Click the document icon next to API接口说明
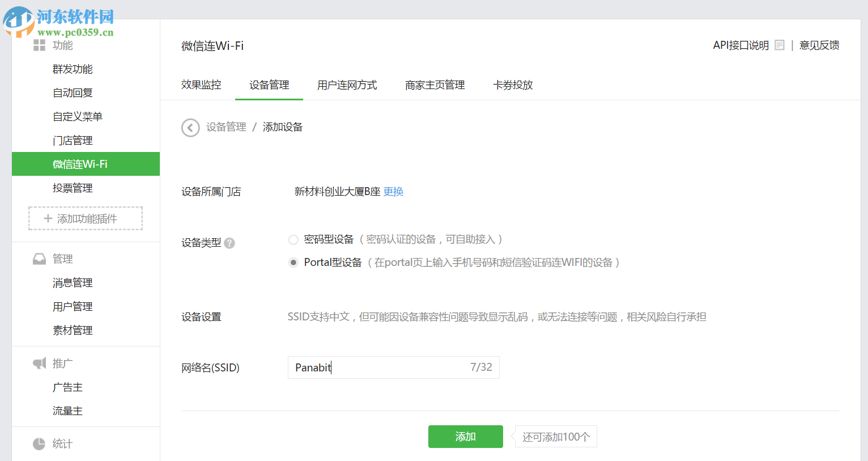The width and height of the screenshot is (868, 461). pos(779,45)
